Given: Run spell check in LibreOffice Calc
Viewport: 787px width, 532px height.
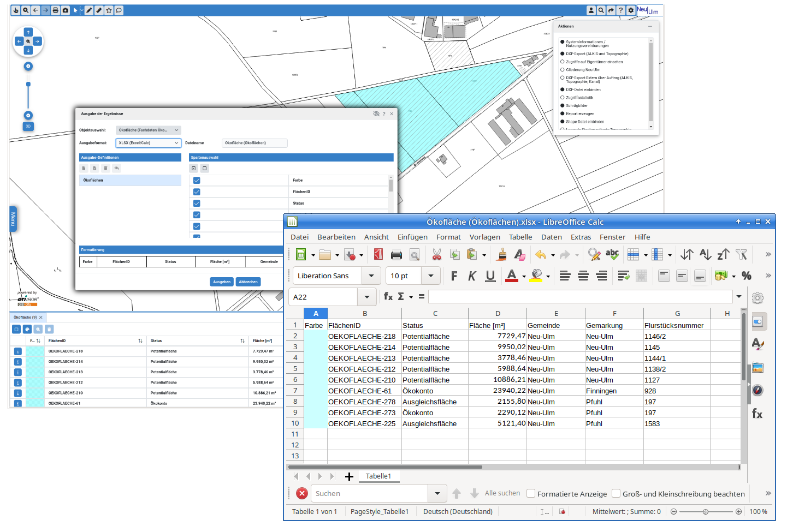Looking at the screenshot, I should point(612,254).
